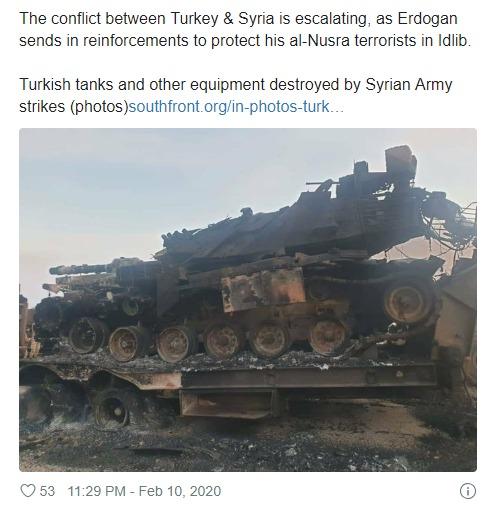The height and width of the screenshot is (507, 493).
Task: Click the 'Feb 10, 2020' date portion
Action: tap(180, 491)
